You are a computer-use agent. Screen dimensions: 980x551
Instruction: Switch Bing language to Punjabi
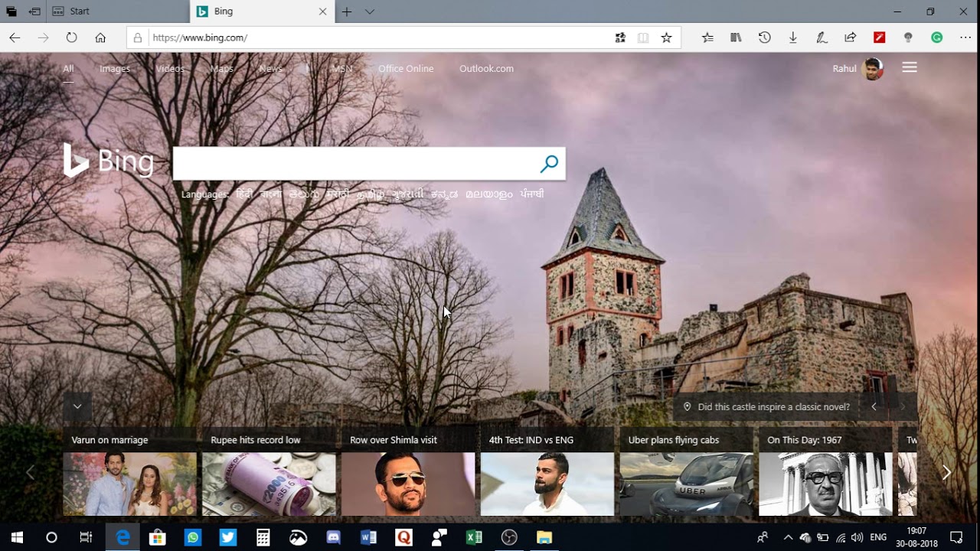[x=532, y=194]
